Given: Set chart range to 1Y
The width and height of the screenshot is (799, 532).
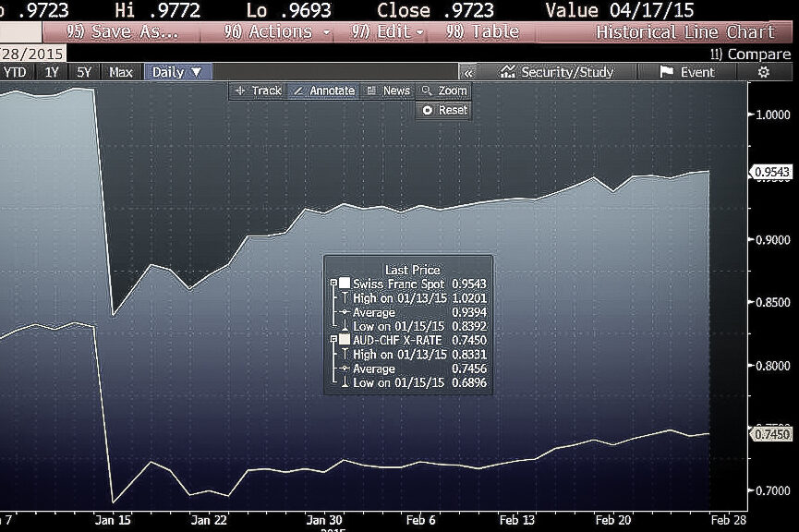Looking at the screenshot, I should click(53, 72).
